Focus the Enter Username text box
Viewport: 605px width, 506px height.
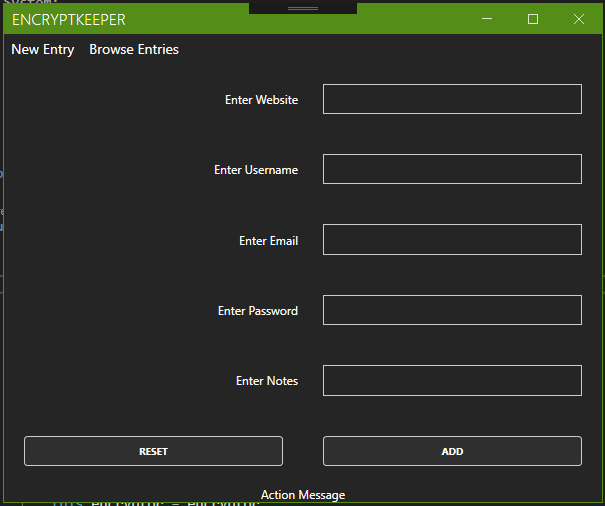point(452,169)
